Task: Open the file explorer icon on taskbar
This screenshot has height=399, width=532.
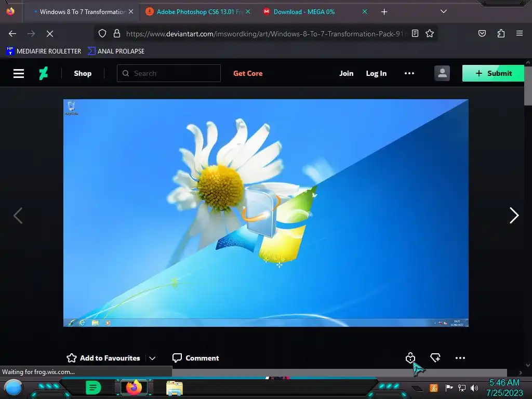Action: coord(175,388)
